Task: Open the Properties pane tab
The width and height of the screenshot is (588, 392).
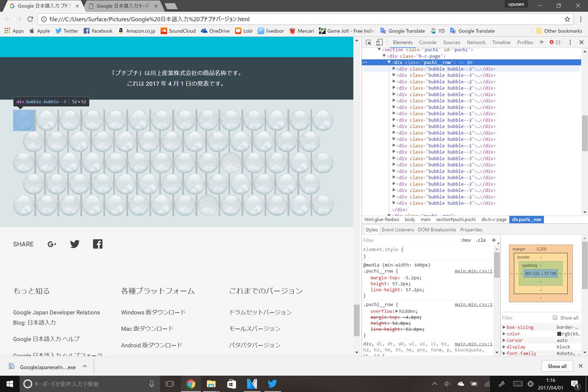Action: 471,229
